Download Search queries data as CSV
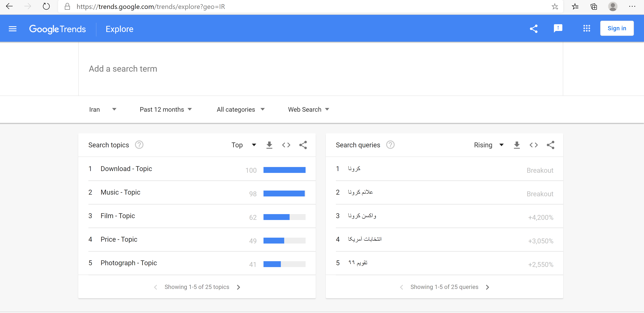This screenshot has height=313, width=644. tap(517, 145)
